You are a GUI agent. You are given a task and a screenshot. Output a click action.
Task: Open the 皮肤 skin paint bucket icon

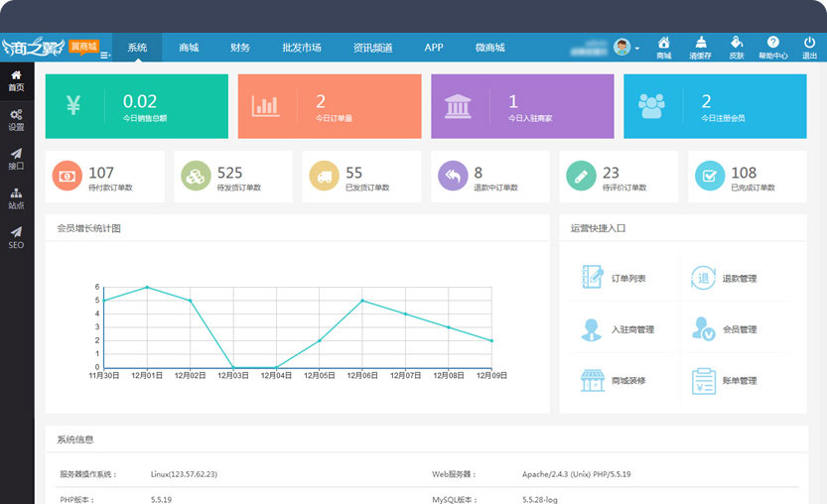click(x=736, y=48)
